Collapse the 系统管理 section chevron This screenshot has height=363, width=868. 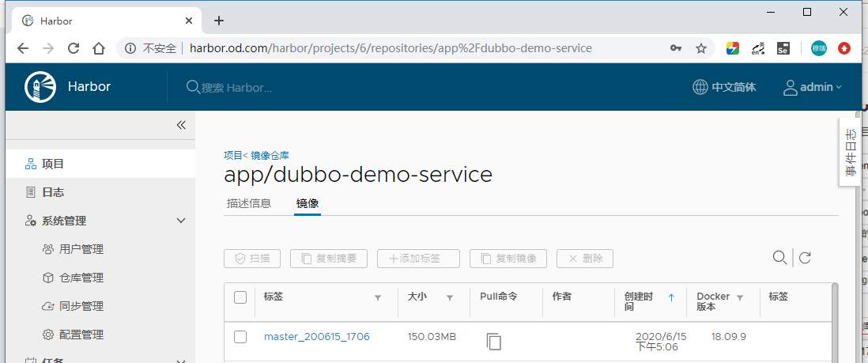[180, 221]
